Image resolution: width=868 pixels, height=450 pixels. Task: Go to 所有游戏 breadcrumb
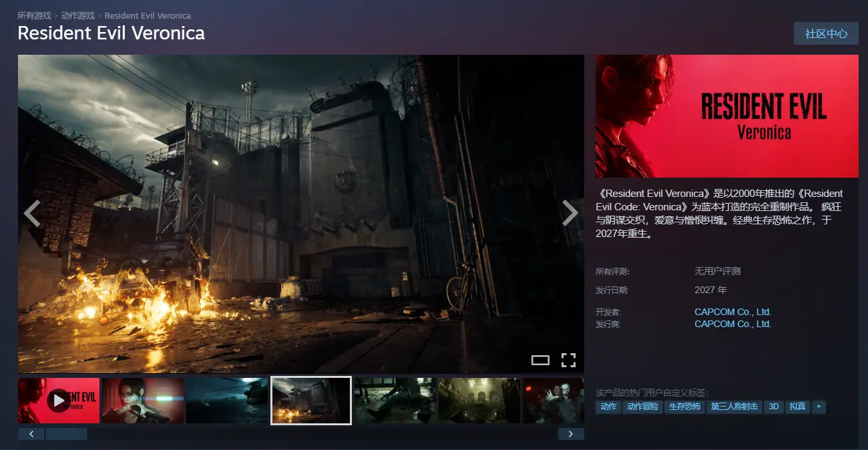(x=34, y=15)
